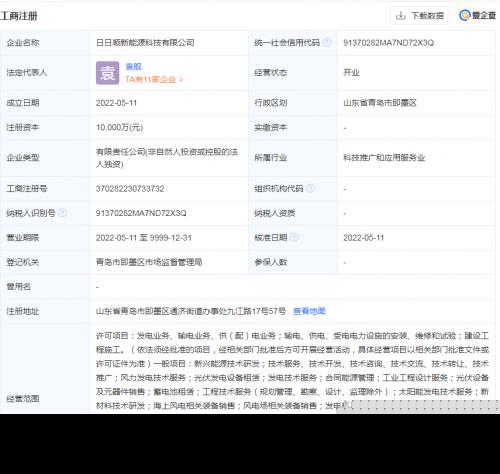Select 有限责任公司 enterprise type value
Image resolution: width=500 pixels, height=474 pixels.
[x=167, y=158]
